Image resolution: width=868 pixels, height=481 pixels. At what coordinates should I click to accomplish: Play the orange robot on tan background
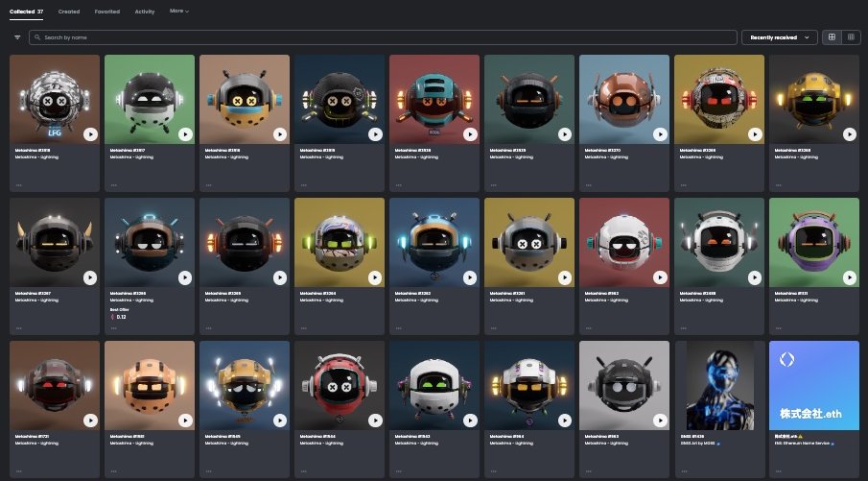point(185,421)
